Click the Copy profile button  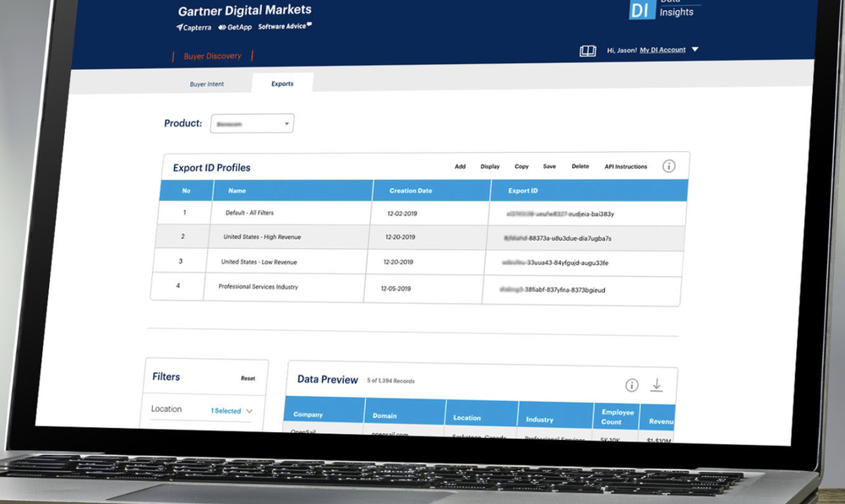521,166
